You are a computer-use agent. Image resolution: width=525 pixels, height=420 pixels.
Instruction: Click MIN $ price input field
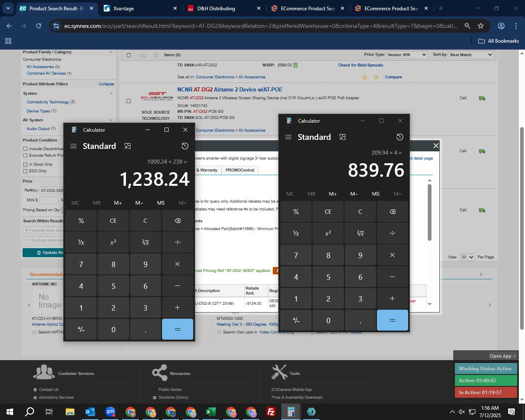tap(49, 200)
